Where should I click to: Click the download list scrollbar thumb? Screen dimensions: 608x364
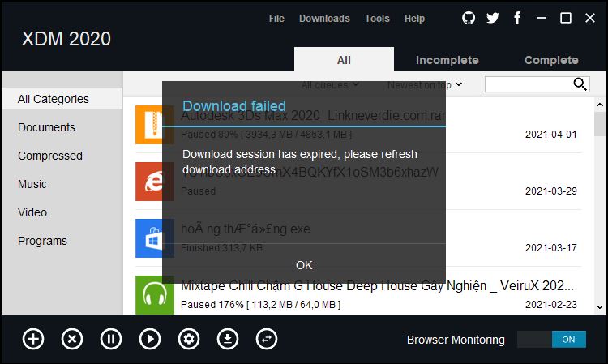point(600,124)
